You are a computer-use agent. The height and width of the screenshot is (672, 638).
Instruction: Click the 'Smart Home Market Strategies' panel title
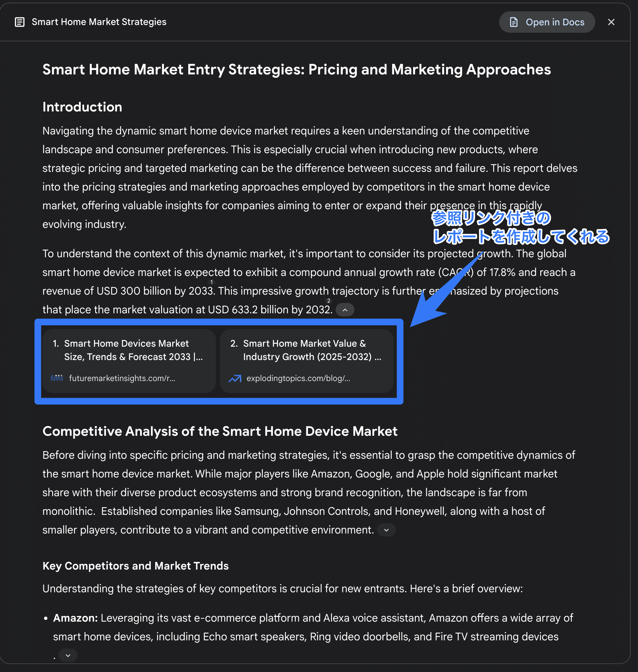(x=99, y=22)
